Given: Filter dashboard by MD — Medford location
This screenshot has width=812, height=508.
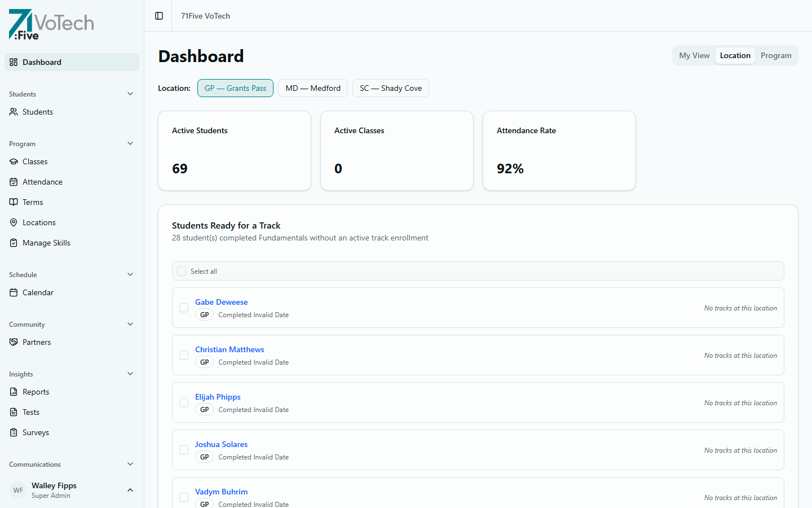Looking at the screenshot, I should (312, 88).
